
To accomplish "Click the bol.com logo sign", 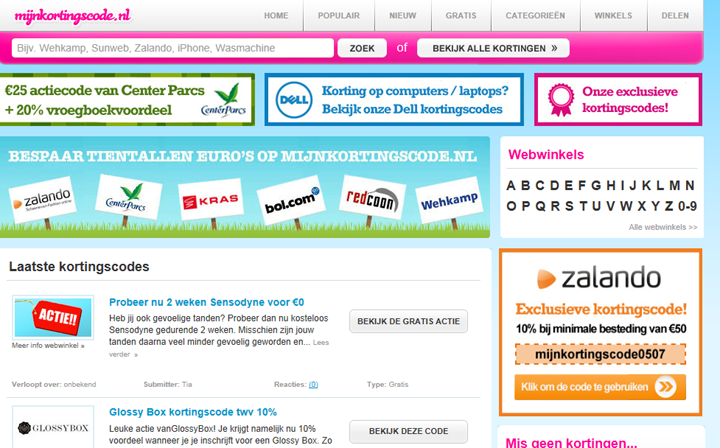I will coord(291,200).
